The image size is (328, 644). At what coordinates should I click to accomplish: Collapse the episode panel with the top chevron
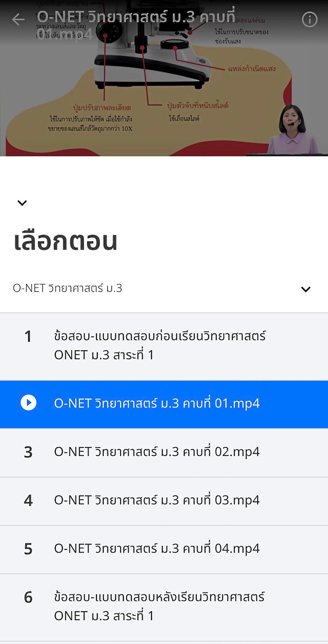click(x=22, y=203)
